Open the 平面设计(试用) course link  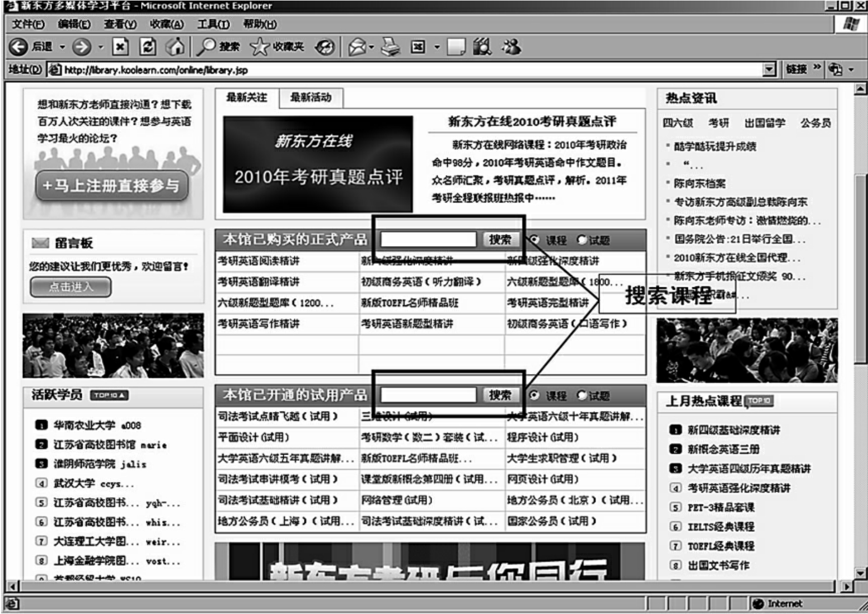[x=254, y=437]
